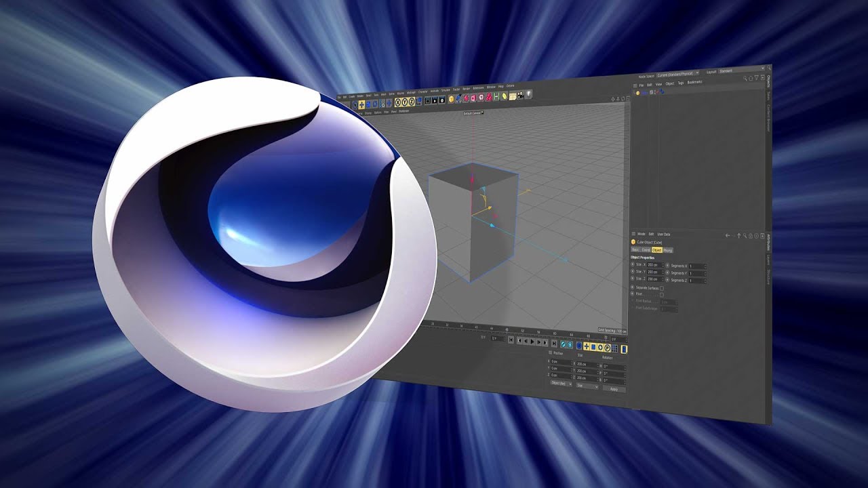868x488 pixels.
Task: Open Bookmarks menu in Object Manager
Action: coord(695,82)
